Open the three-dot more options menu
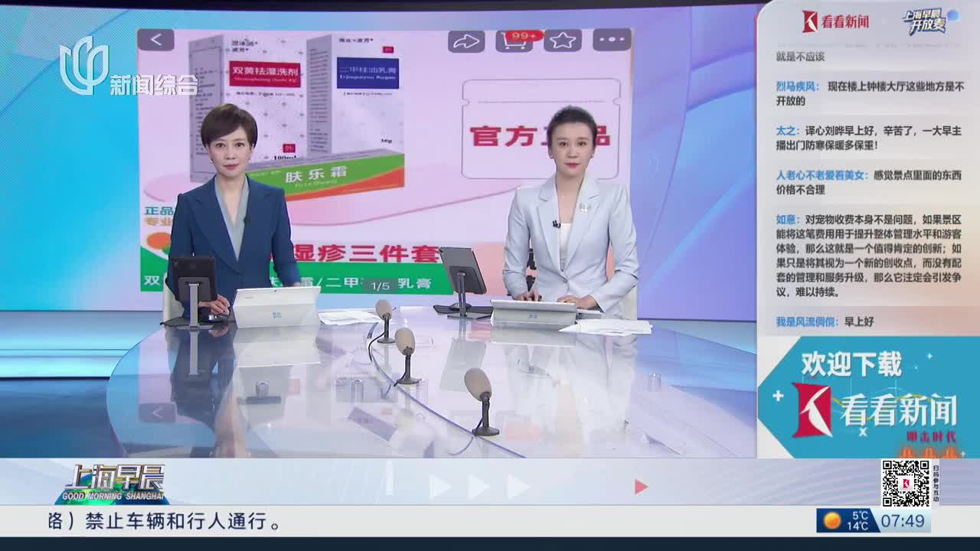 (612, 40)
